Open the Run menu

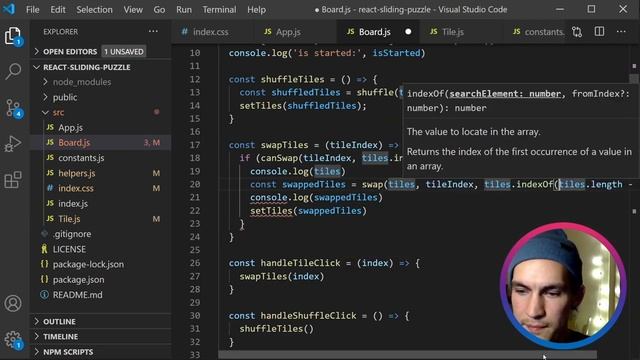[x=184, y=9]
